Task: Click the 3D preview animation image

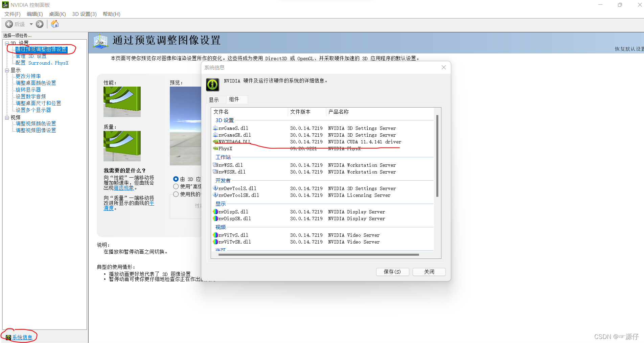Action: coord(185,126)
